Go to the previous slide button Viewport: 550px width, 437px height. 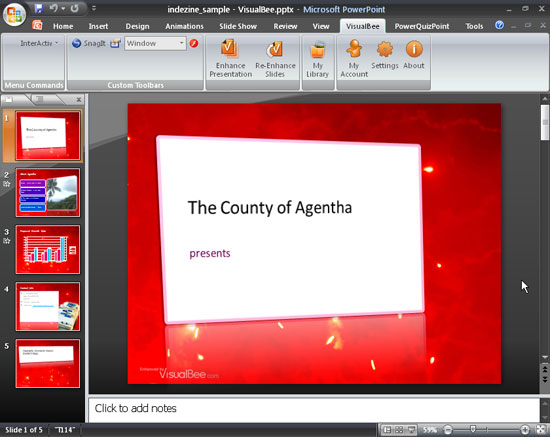(x=545, y=369)
